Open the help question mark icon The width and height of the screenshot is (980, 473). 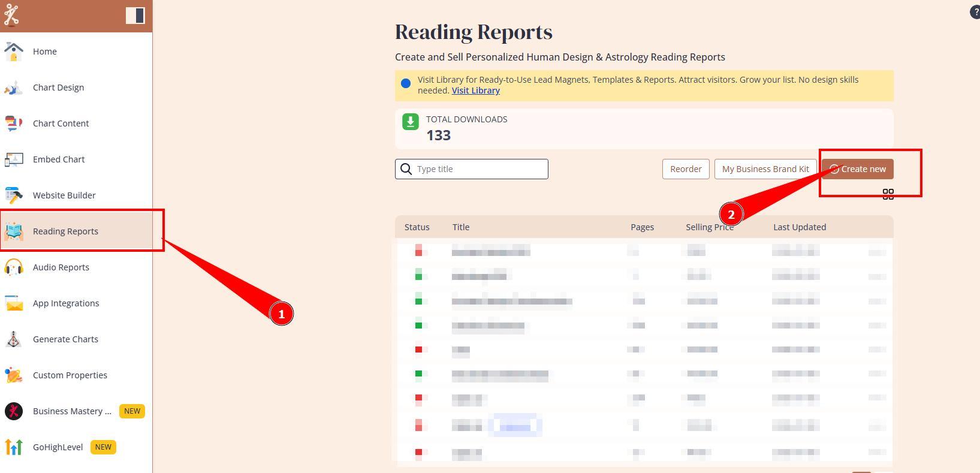(975, 13)
